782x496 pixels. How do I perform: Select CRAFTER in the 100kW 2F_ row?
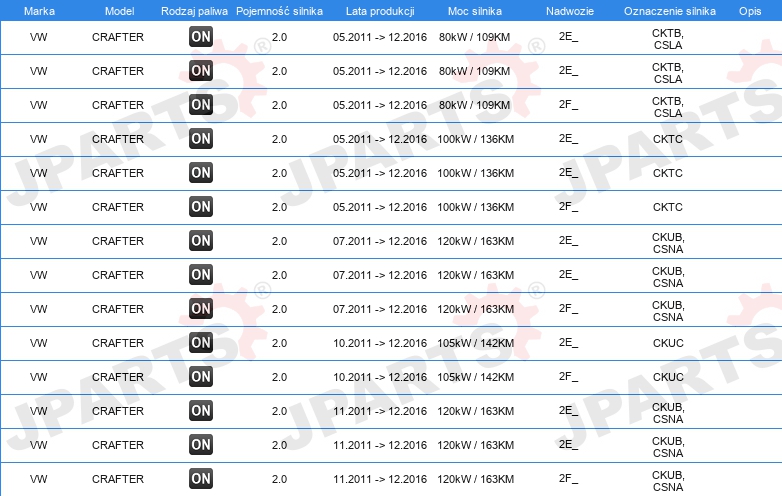coord(118,207)
